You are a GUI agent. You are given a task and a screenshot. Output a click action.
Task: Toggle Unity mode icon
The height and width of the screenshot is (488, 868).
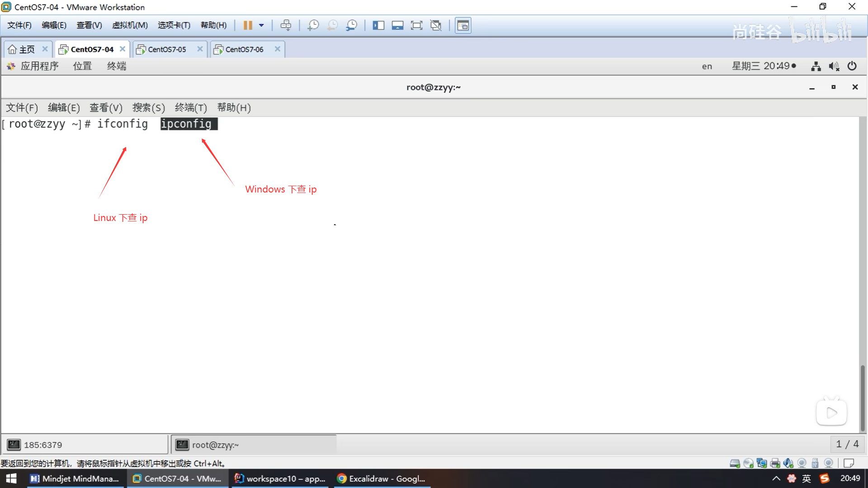pos(436,25)
